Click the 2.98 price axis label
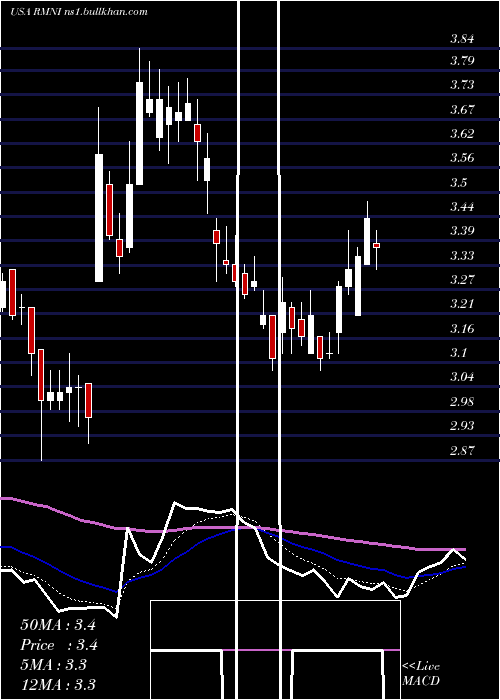 click(462, 401)
